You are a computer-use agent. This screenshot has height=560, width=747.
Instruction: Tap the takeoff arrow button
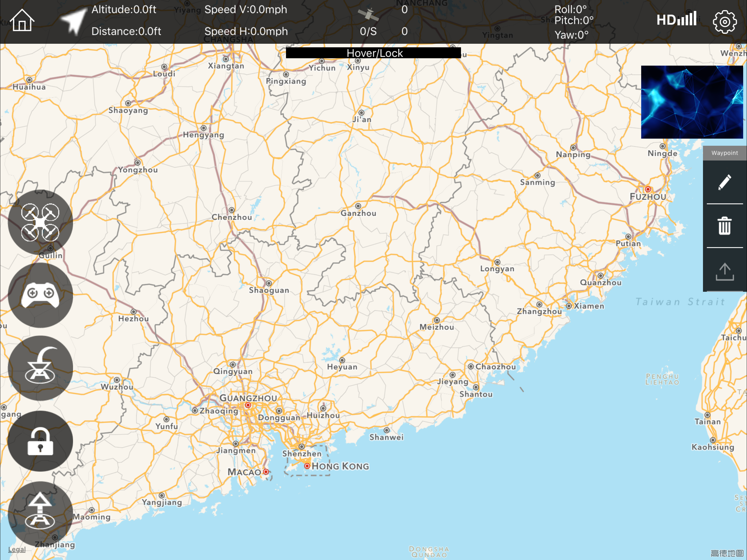(40, 514)
